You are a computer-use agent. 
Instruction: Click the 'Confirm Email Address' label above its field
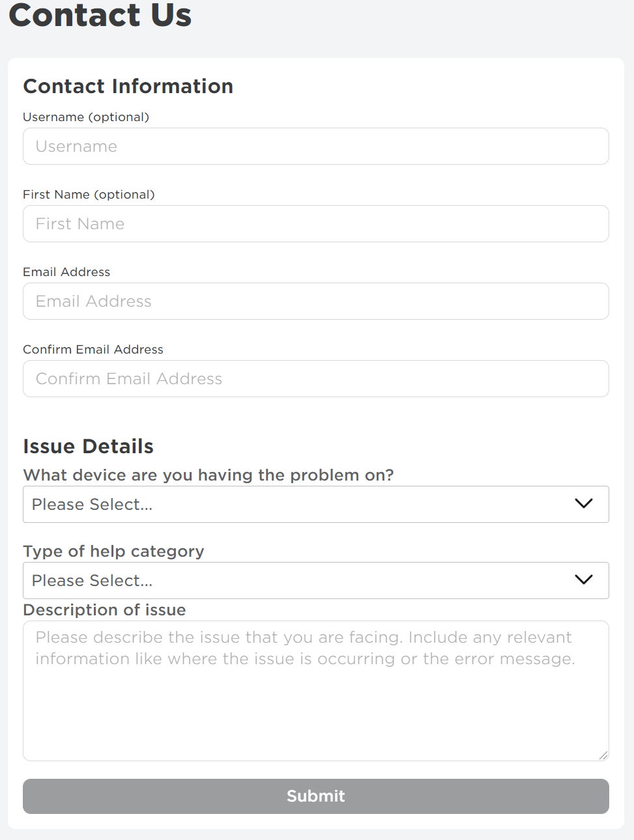click(x=93, y=350)
